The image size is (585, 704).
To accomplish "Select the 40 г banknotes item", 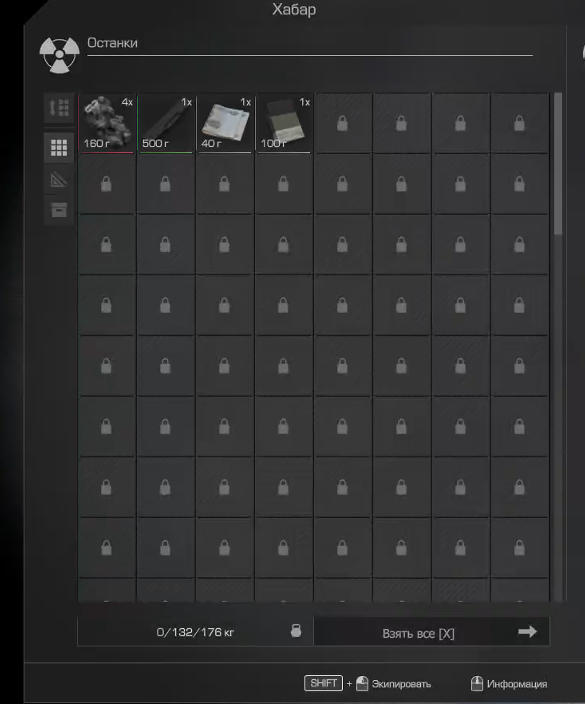I will [224, 123].
